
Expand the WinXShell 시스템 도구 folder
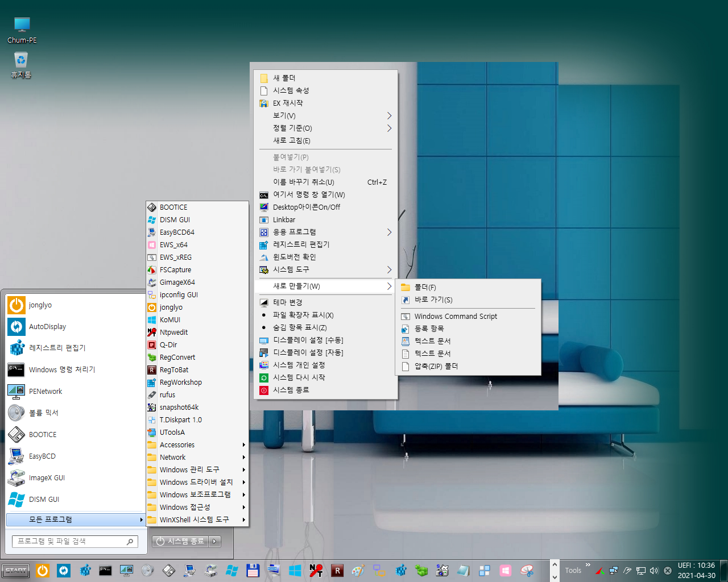click(x=197, y=520)
